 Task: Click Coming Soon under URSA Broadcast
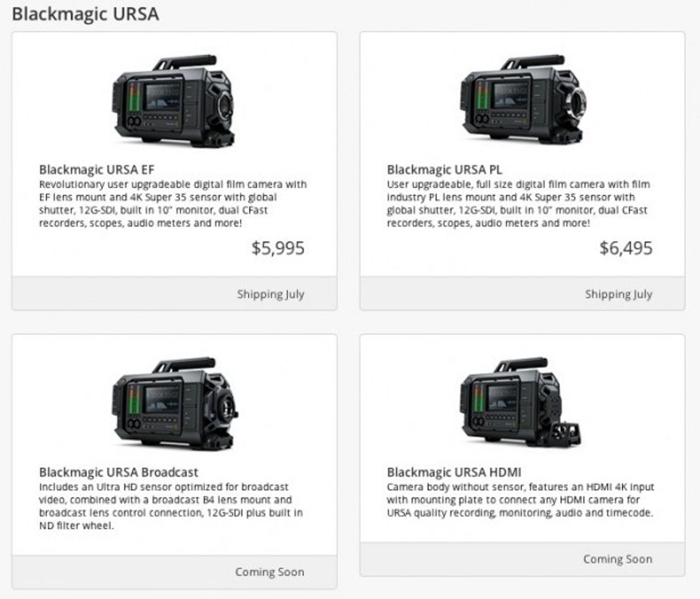(270, 572)
